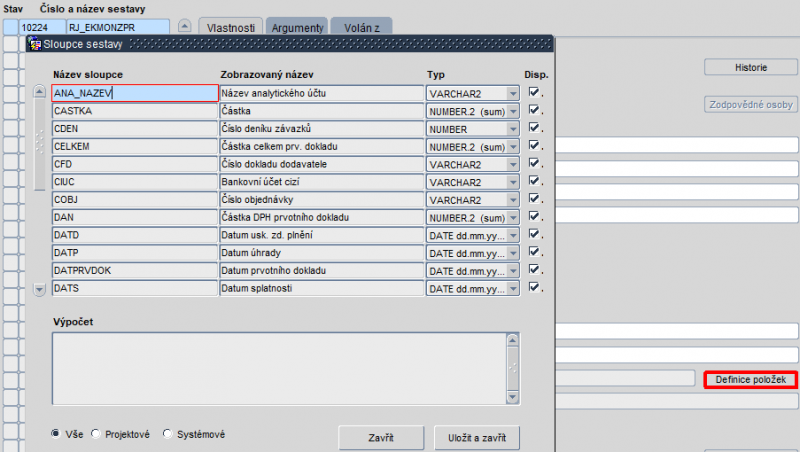Click the CASTKA column name field

135,111
